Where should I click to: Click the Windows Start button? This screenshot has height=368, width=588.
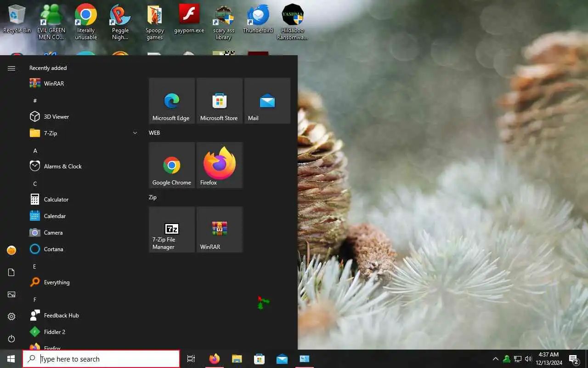pyautogui.click(x=11, y=359)
